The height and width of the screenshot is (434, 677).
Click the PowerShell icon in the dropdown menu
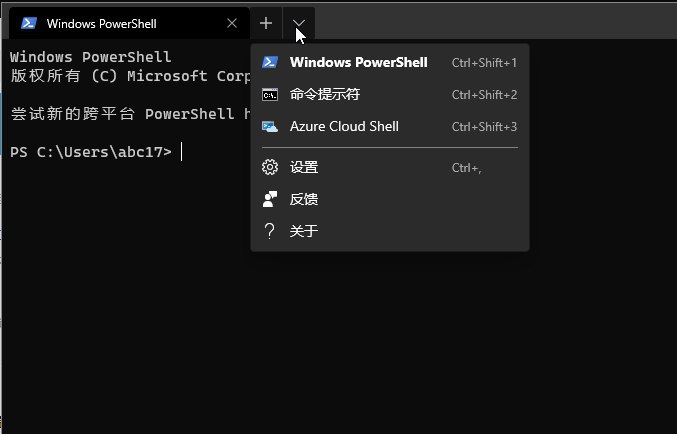(269, 62)
